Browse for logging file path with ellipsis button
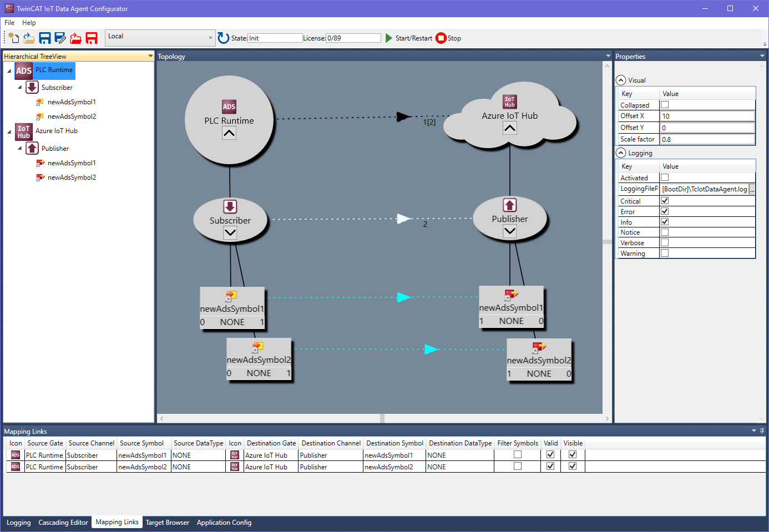The image size is (769, 532). coord(752,189)
